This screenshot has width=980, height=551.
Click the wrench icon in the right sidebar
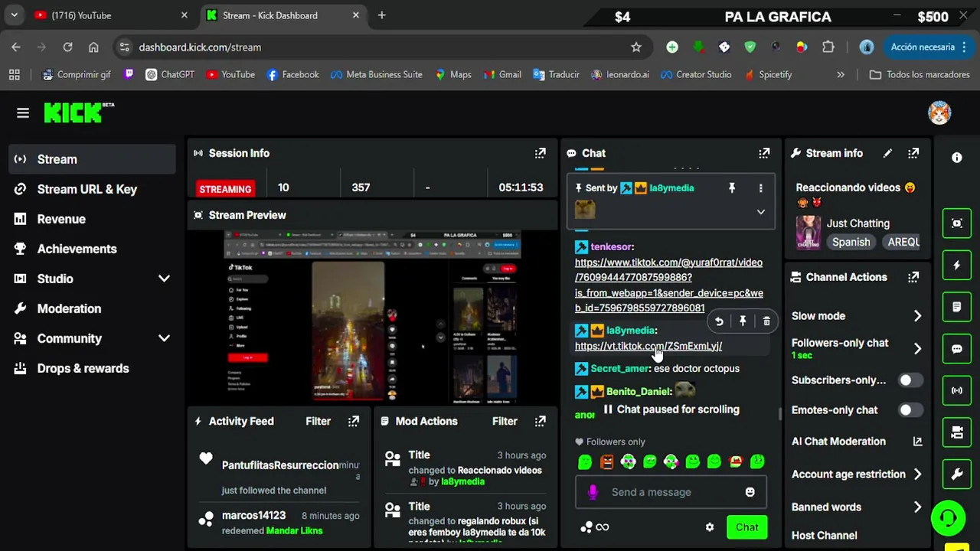(957, 474)
